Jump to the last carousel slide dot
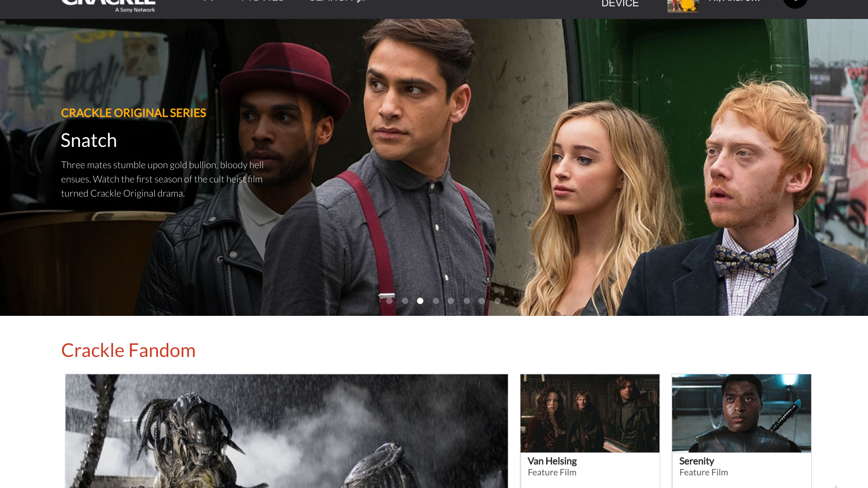 point(498,301)
